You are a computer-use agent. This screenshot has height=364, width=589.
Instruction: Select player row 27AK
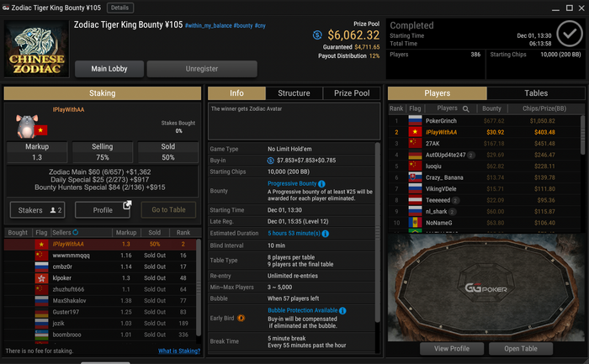coord(484,144)
